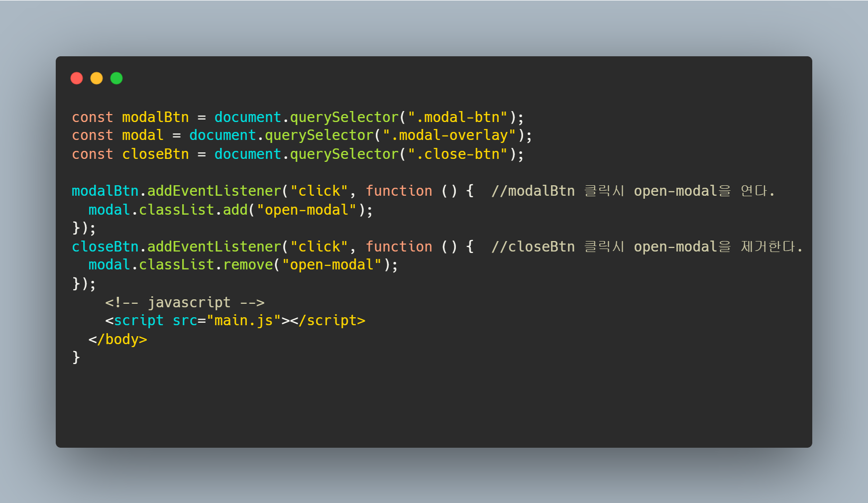Click the closing body tag
This screenshot has width=868, height=503.
[118, 339]
